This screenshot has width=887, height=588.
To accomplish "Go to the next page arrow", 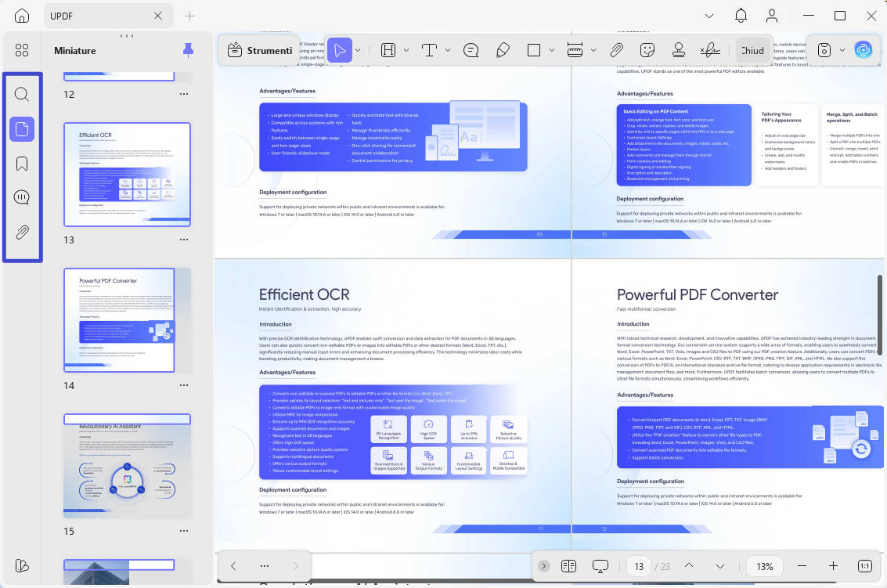I will 720,566.
